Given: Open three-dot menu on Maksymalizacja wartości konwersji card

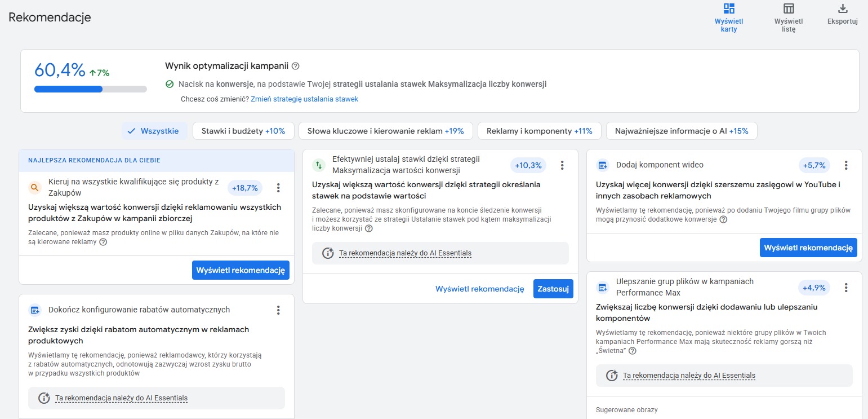Looking at the screenshot, I should 562,165.
